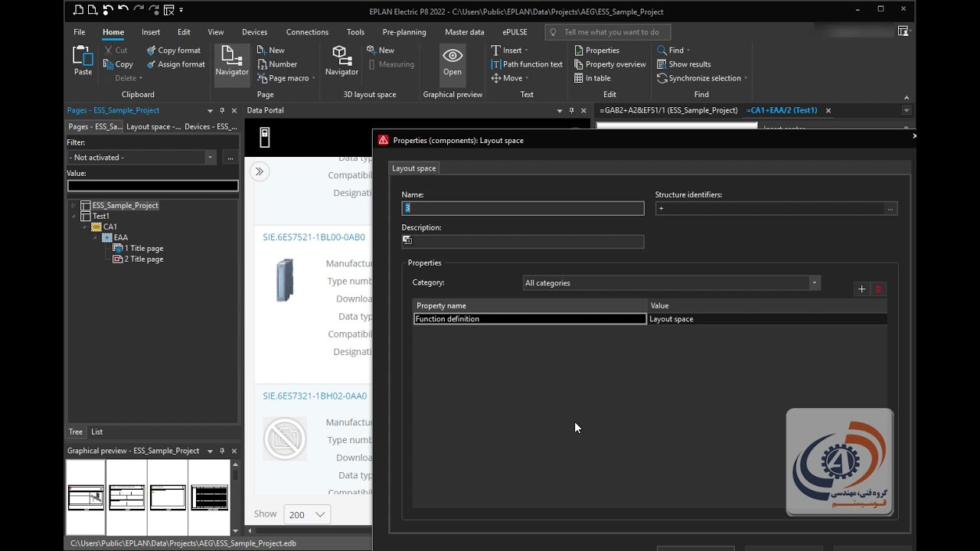Expand the ESS_Sample_Project tree node
This screenshot has height=551, width=980.
click(x=73, y=205)
